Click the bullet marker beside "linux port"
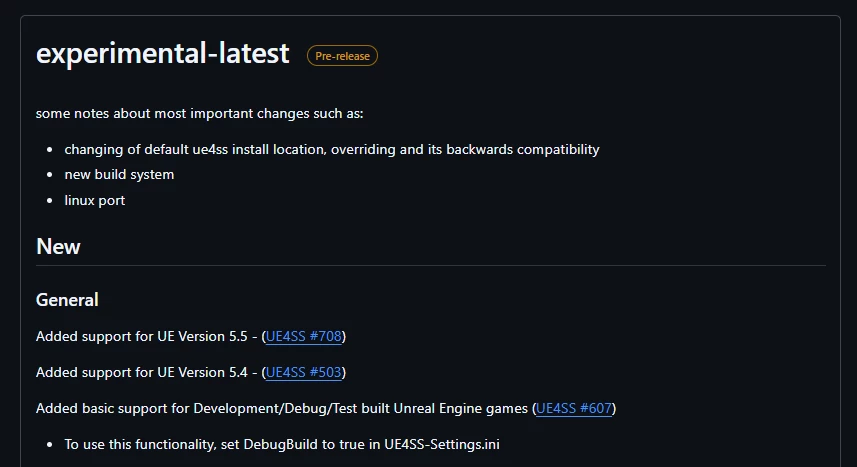The image size is (857, 467). (x=51, y=201)
